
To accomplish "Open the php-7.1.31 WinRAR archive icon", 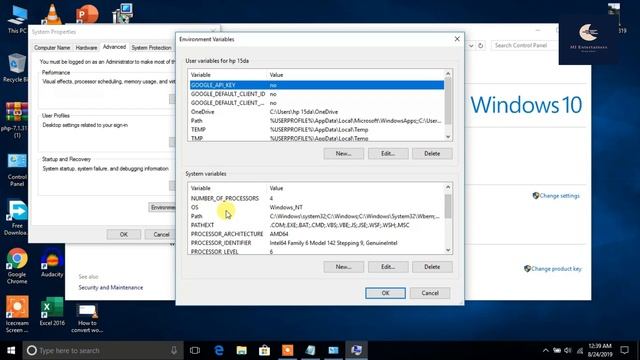I will click(16, 120).
